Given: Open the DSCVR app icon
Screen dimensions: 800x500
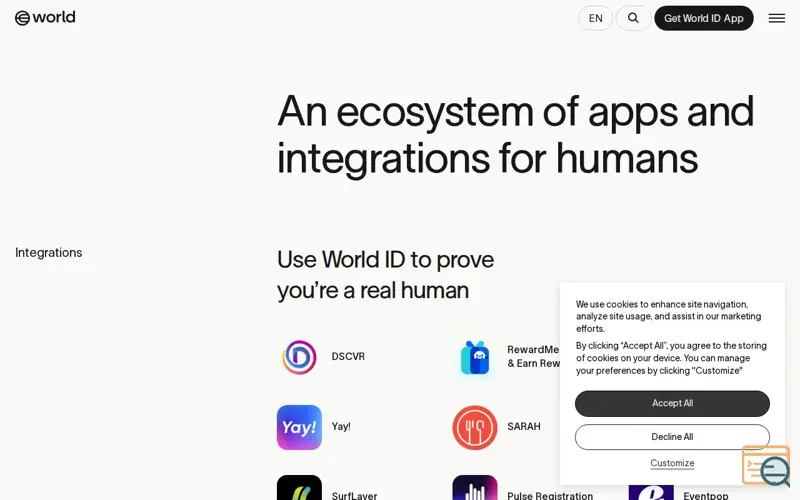Looking at the screenshot, I should (x=299, y=357).
